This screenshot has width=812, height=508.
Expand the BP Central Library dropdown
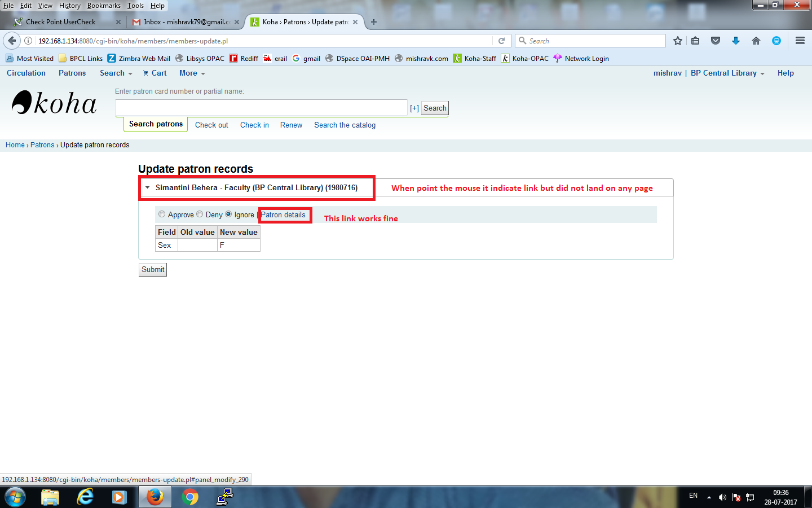coord(727,73)
